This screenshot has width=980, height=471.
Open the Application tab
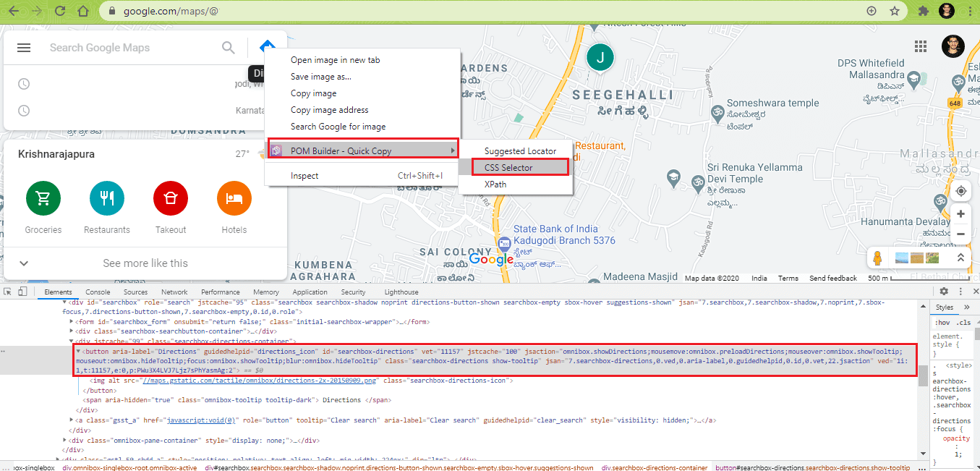coord(310,292)
